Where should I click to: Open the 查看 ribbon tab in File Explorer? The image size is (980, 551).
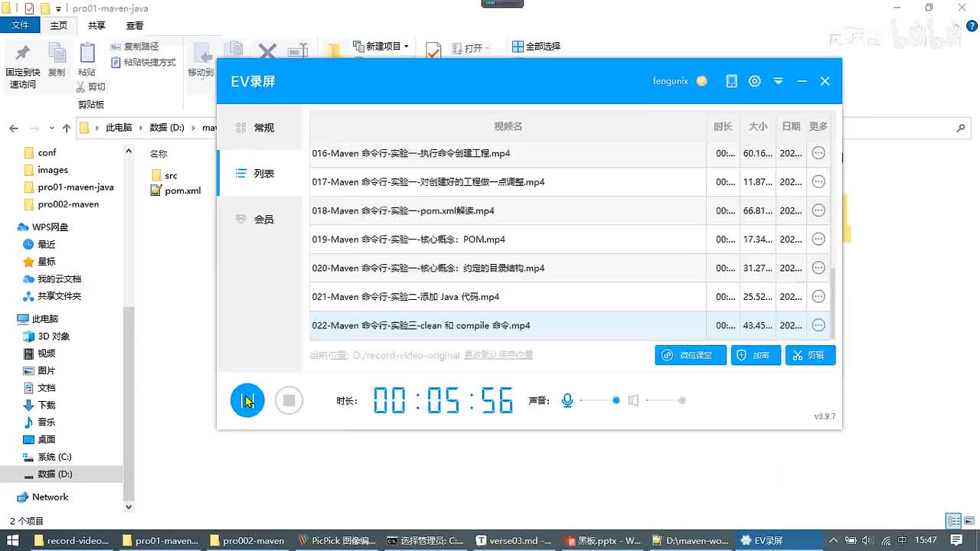(x=135, y=25)
